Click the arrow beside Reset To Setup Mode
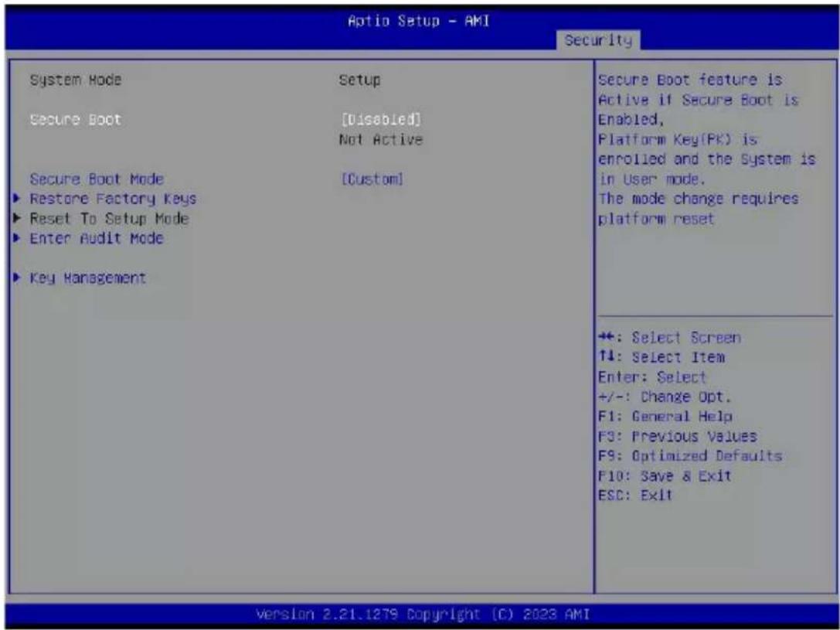840x630 pixels. (18, 218)
